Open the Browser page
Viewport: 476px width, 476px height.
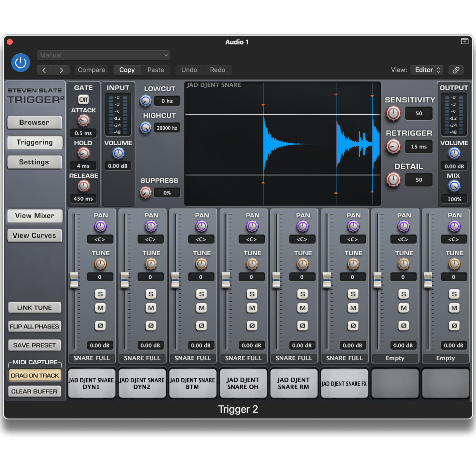pyautogui.click(x=35, y=122)
